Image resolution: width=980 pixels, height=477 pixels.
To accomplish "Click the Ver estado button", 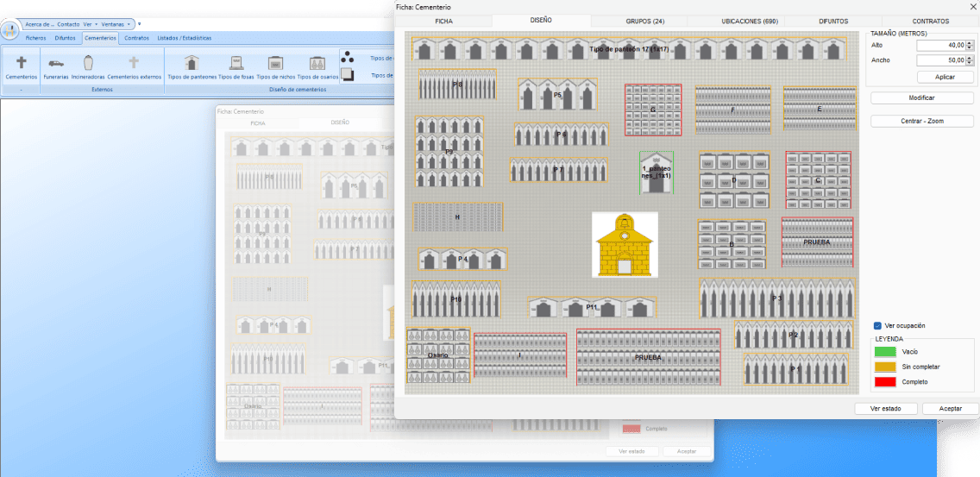I will (x=886, y=408).
